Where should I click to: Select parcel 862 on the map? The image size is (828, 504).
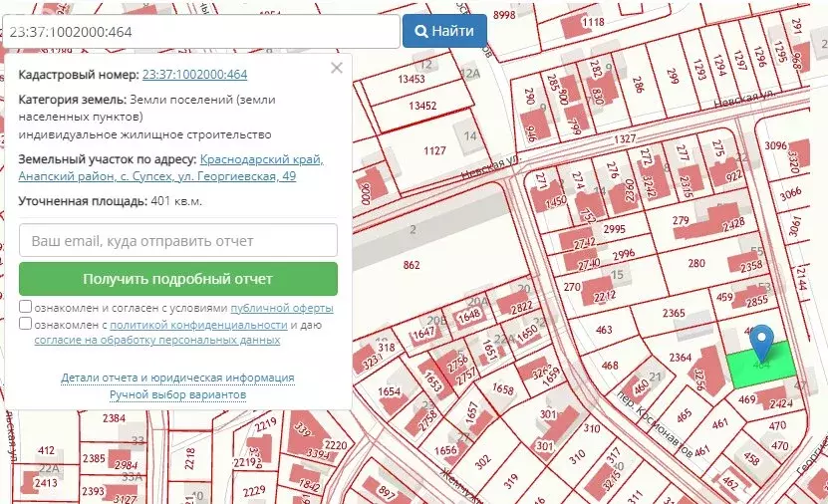point(412,265)
